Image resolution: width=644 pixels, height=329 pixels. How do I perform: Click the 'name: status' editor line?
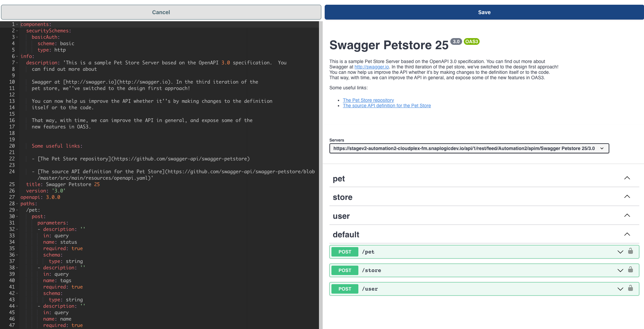tap(60, 242)
